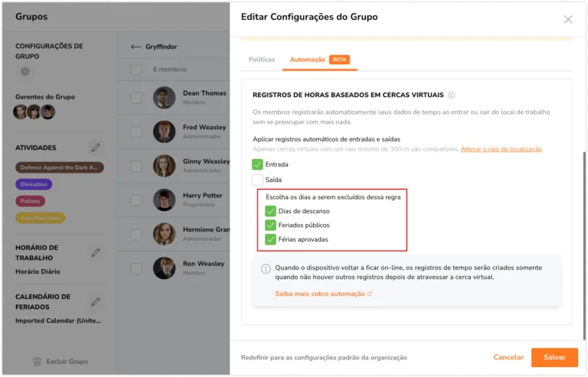Click the info icon beside cercas virtuais heading
The image size is (588, 377).
[x=452, y=96]
